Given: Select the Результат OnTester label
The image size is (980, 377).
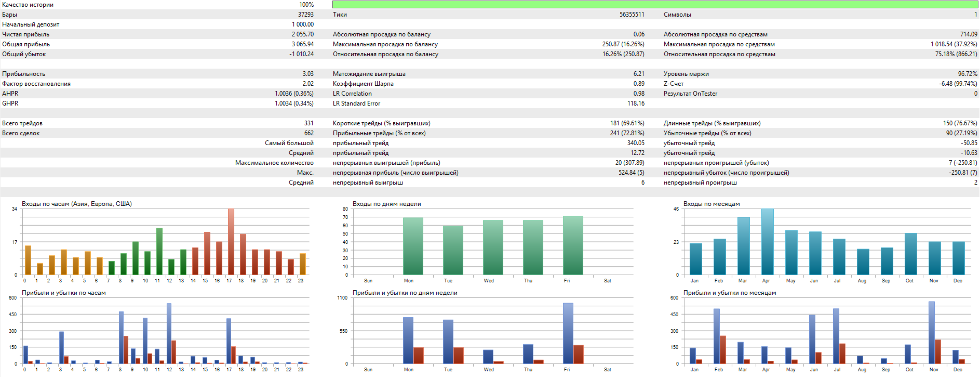Looking at the screenshot, I should 690,94.
